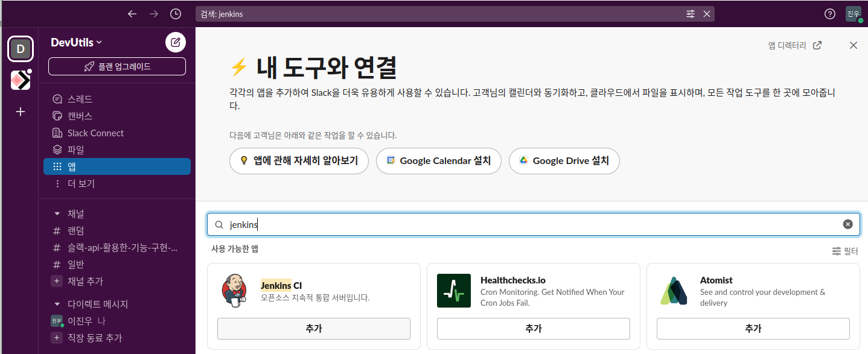Image resolution: width=868 pixels, height=354 pixels.
Task: Click 앱에 관해 자세히 알아보기 button
Action: click(x=299, y=161)
